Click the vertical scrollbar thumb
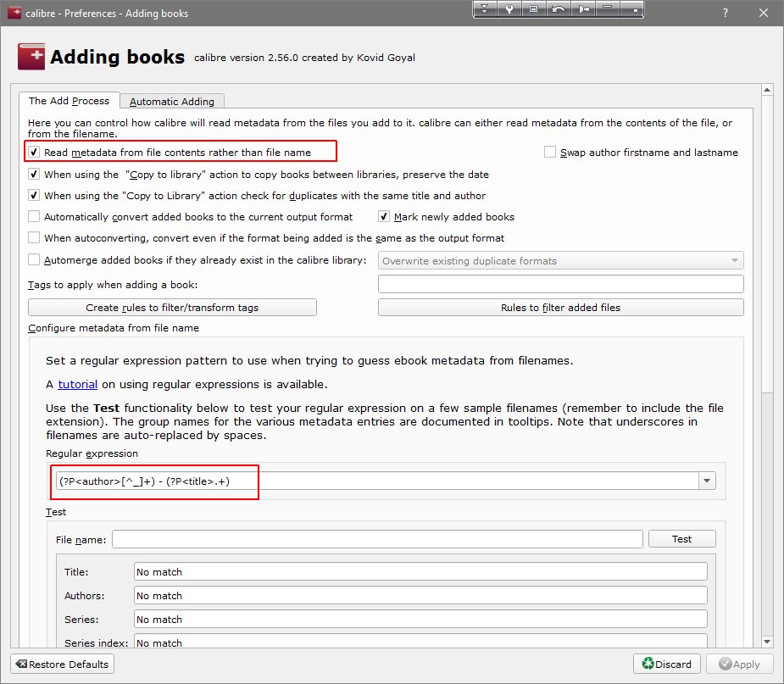Screen dimensions: 784x684 click(x=767, y=244)
